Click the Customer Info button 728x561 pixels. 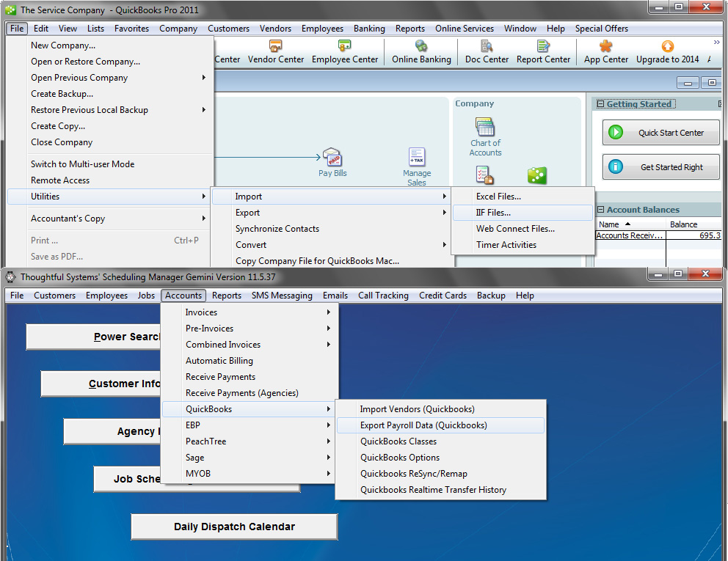101,384
